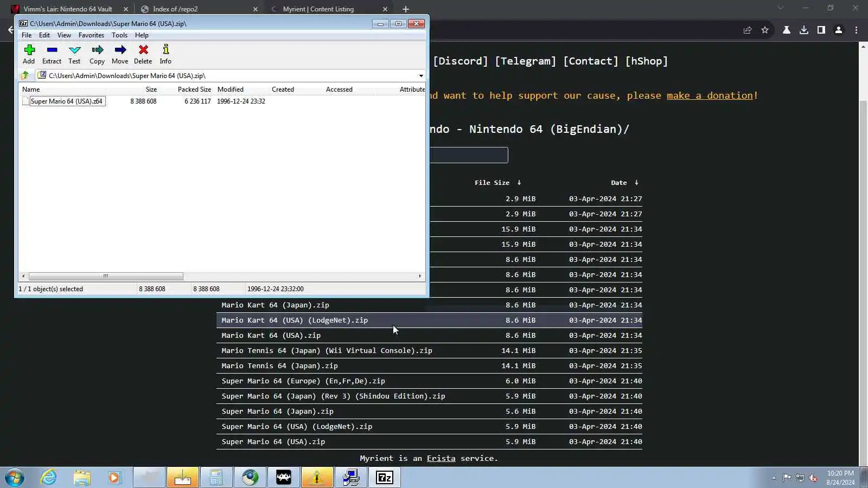The image size is (868, 488).
Task: Follow the Discord link on Myrient
Action: click(461, 61)
